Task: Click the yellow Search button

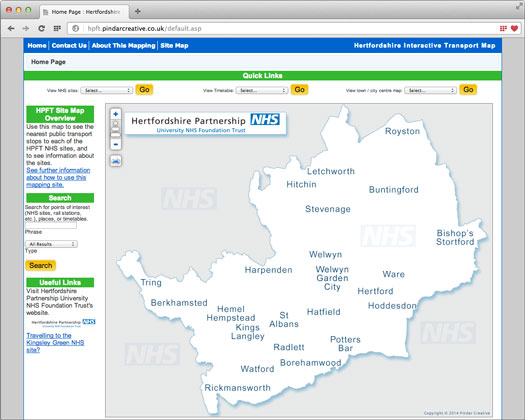Action: coord(41,265)
